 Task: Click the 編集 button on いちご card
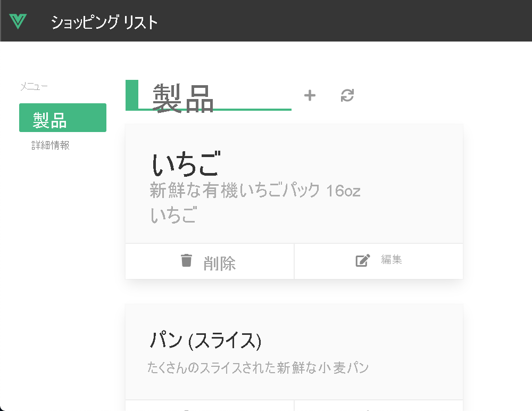[379, 261]
